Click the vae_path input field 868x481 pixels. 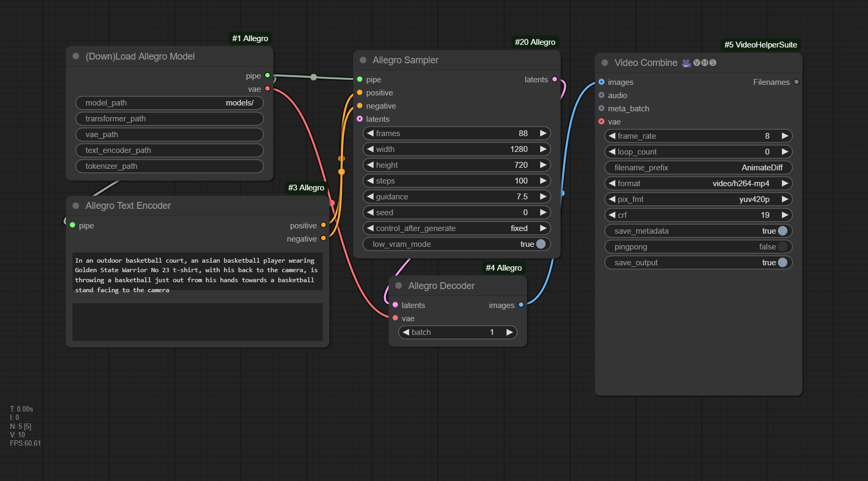pos(170,134)
